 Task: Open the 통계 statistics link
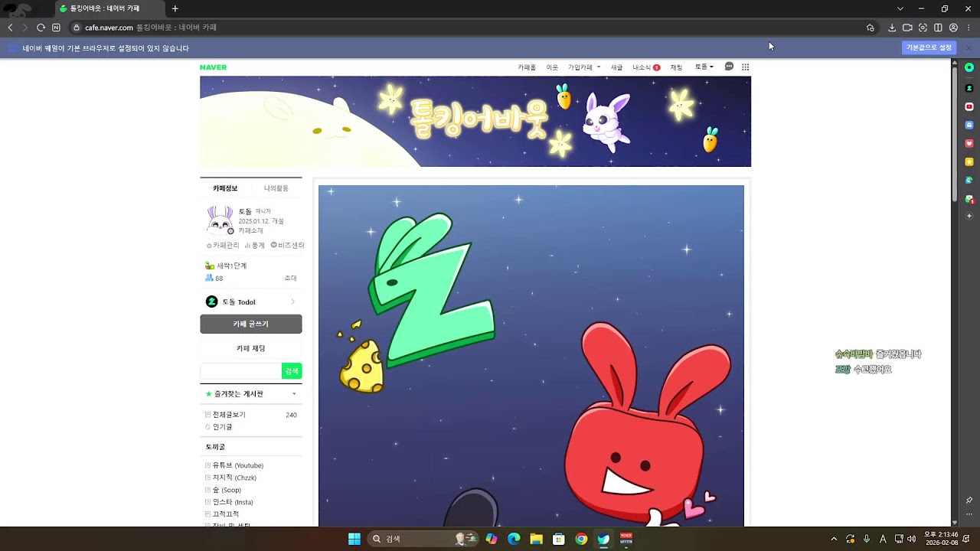[255, 246]
